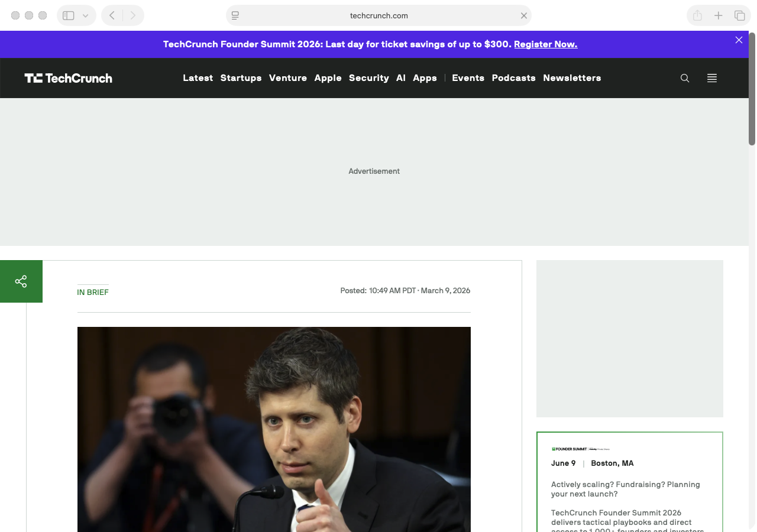Toggle the Safari sidebar icon
Image resolution: width=757 pixels, height=532 pixels.
67,15
